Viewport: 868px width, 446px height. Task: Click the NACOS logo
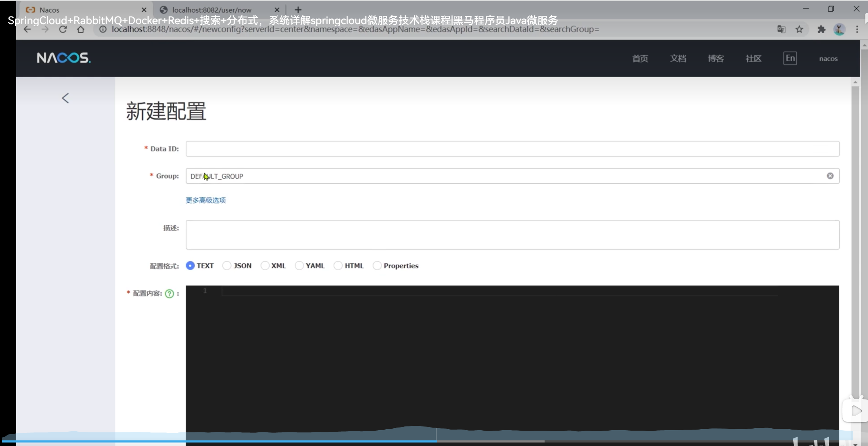tap(64, 58)
